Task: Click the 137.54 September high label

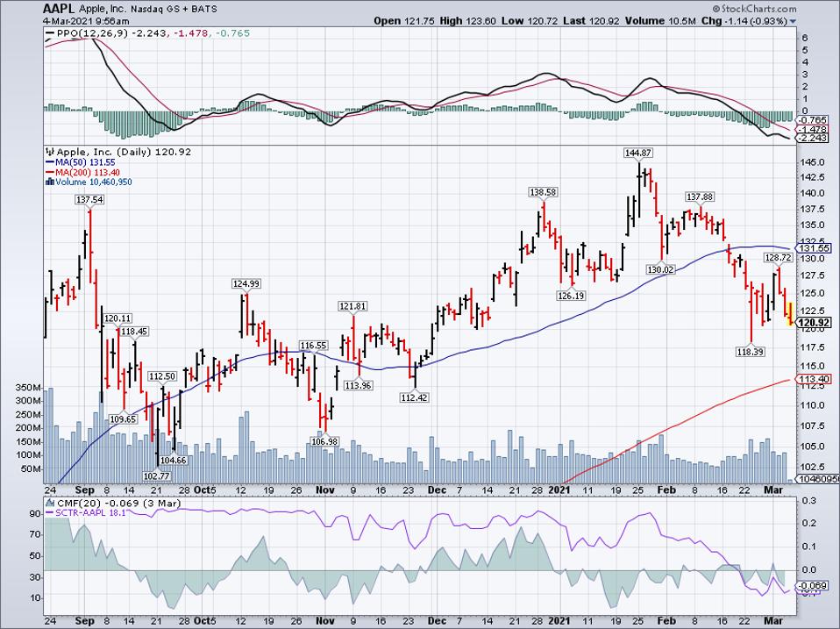Action: [x=89, y=199]
